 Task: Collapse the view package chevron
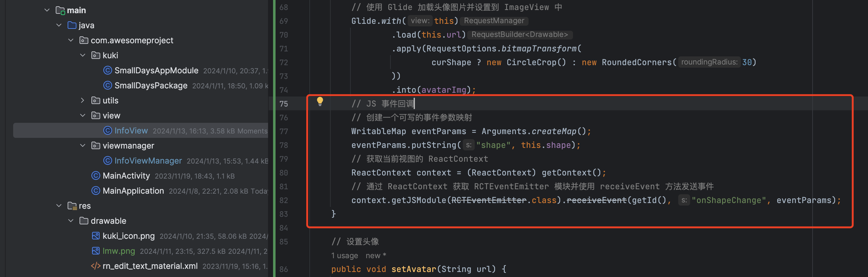coord(83,115)
